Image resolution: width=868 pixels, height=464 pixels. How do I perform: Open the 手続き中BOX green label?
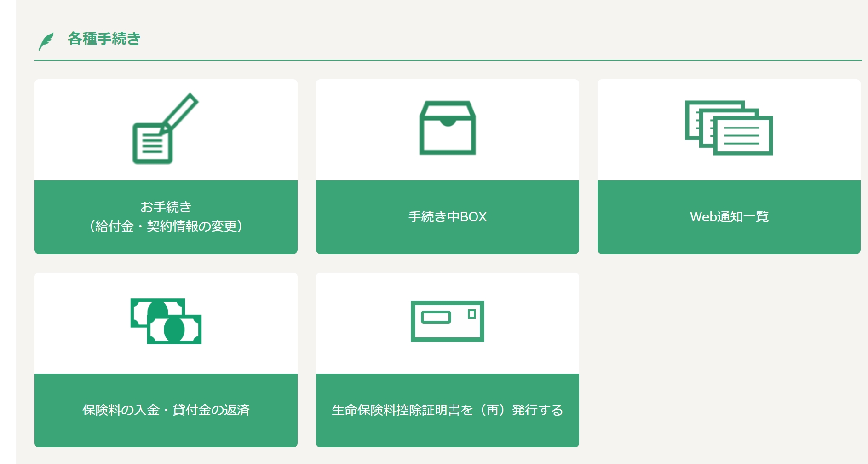[447, 217]
